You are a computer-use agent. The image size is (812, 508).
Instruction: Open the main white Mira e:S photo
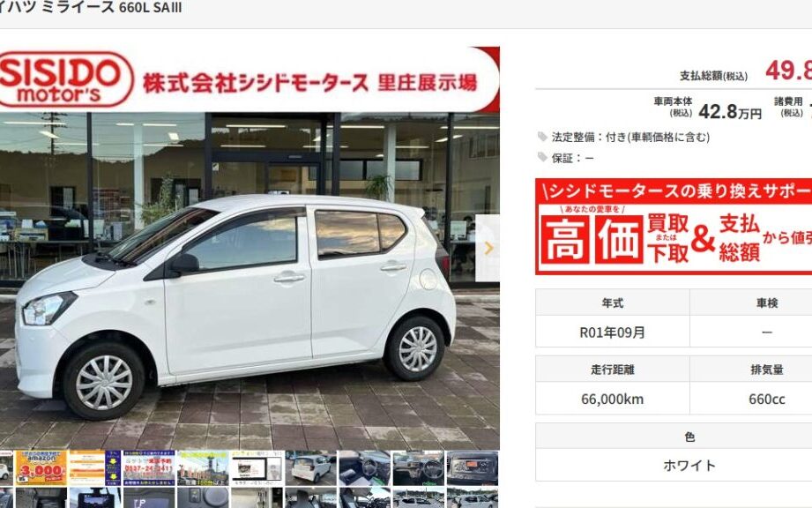(x=238, y=300)
